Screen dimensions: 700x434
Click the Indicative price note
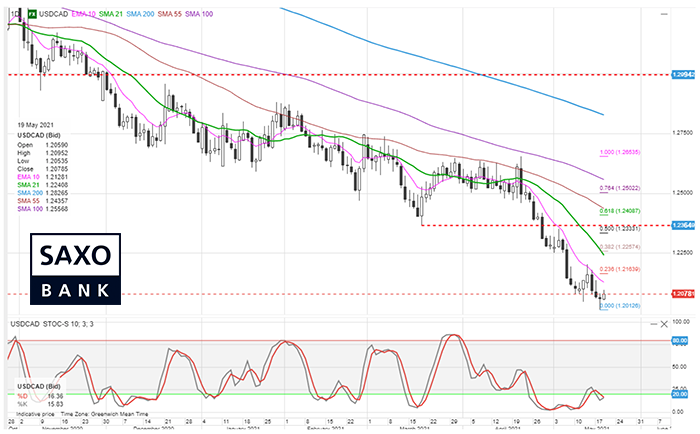pyautogui.click(x=35, y=414)
